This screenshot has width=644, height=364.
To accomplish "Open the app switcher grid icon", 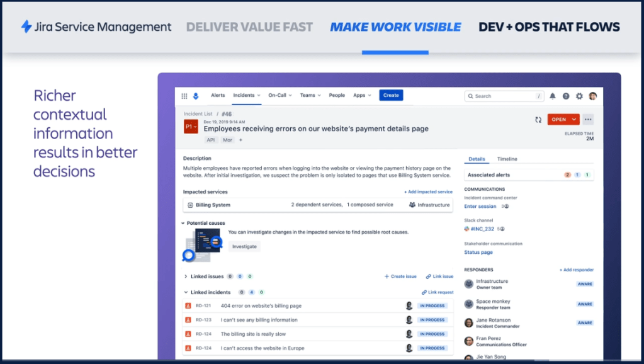I will click(x=184, y=96).
